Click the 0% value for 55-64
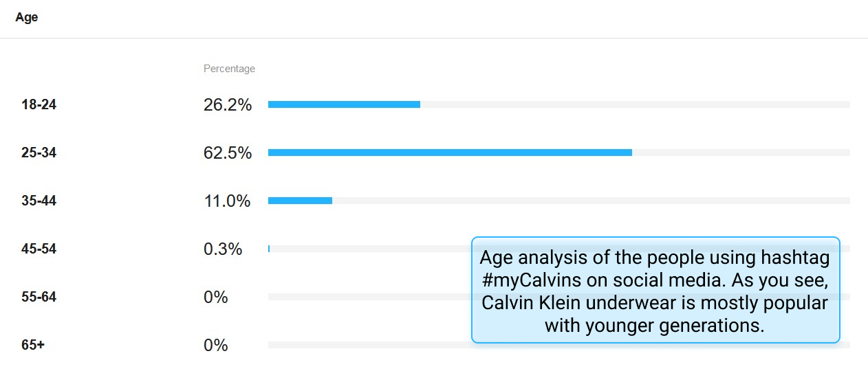868x382 pixels. click(x=215, y=297)
